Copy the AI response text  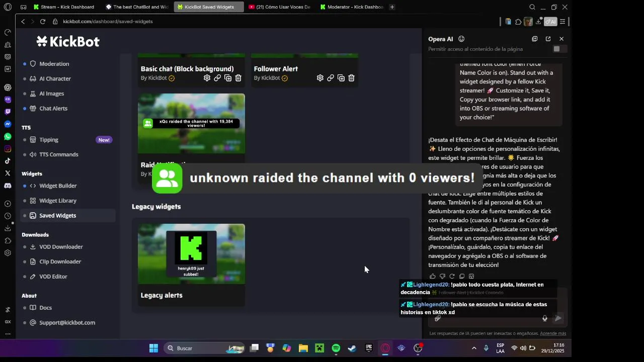[x=462, y=276]
